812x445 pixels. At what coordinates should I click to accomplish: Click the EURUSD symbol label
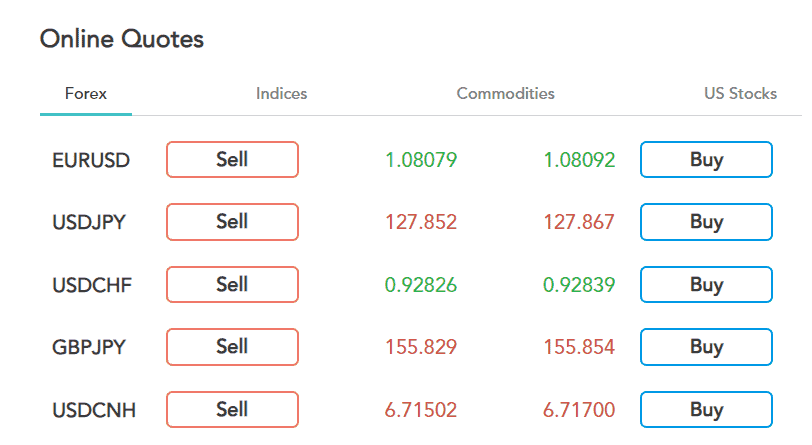[91, 161]
